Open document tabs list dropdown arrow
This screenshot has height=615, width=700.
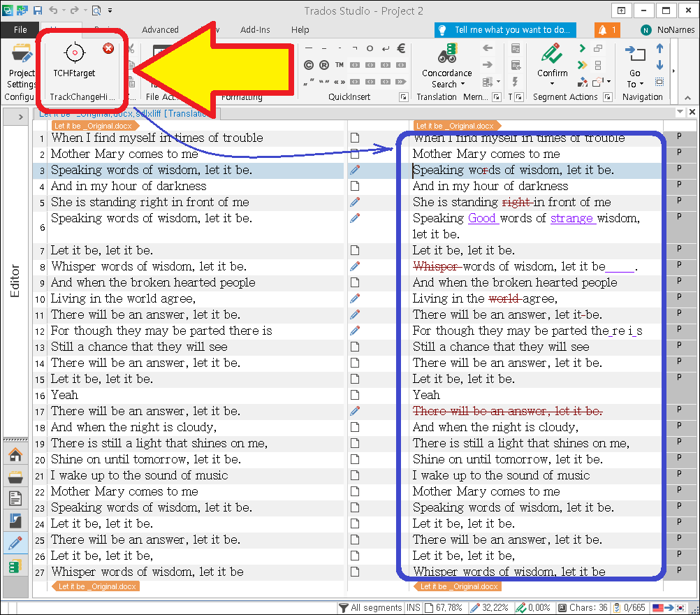680,112
